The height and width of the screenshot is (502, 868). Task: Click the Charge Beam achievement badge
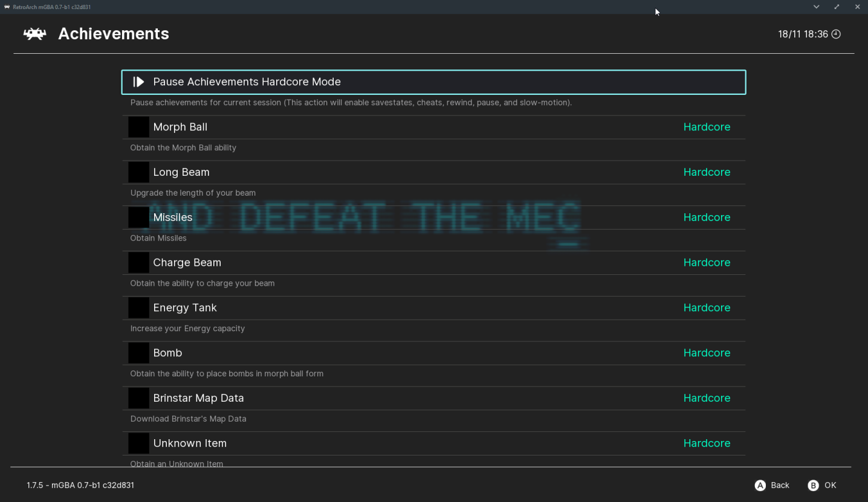click(138, 262)
